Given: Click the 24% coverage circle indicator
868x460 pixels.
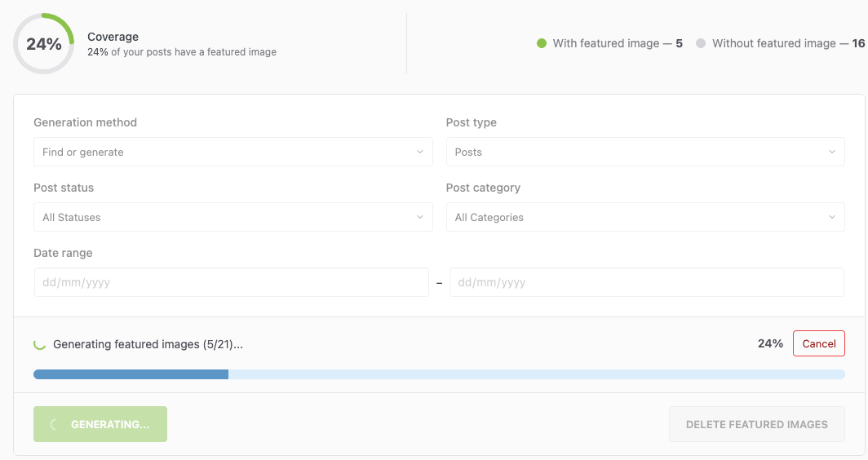Looking at the screenshot, I should pos(44,44).
